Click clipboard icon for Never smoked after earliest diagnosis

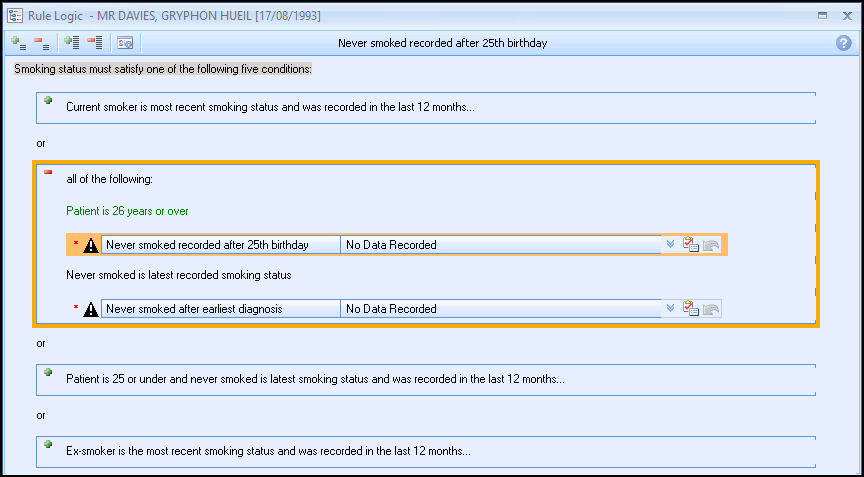(x=690, y=309)
